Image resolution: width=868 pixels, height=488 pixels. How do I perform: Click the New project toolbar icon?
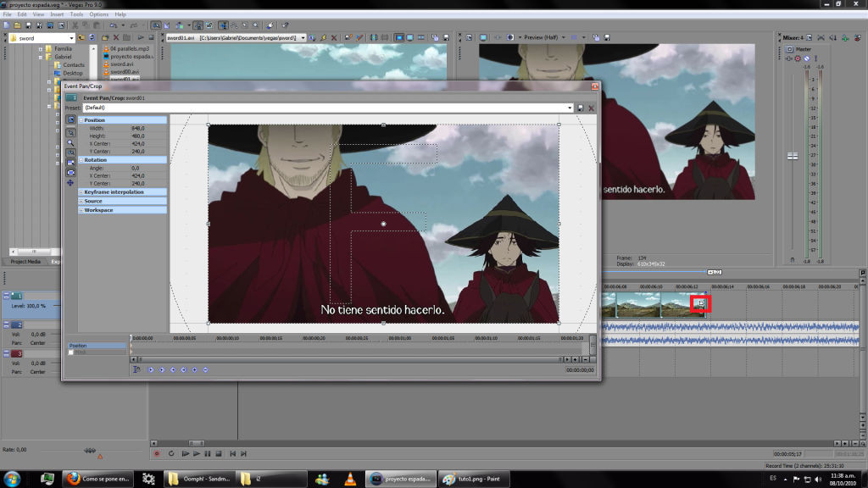7,25
